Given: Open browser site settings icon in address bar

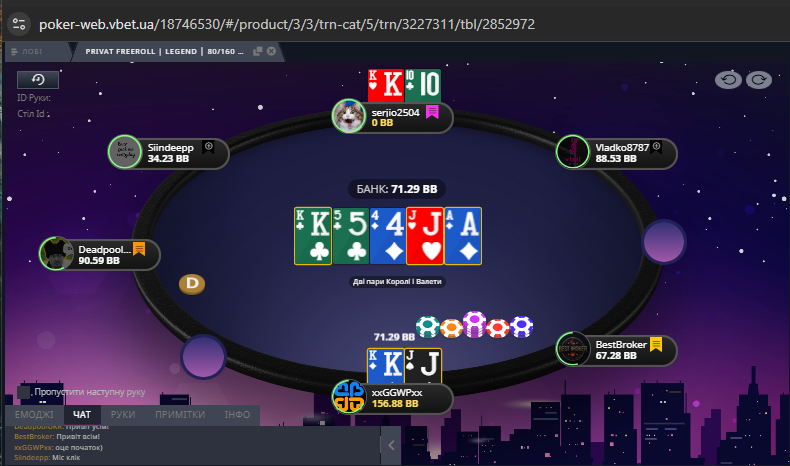Looking at the screenshot, I should [19, 24].
